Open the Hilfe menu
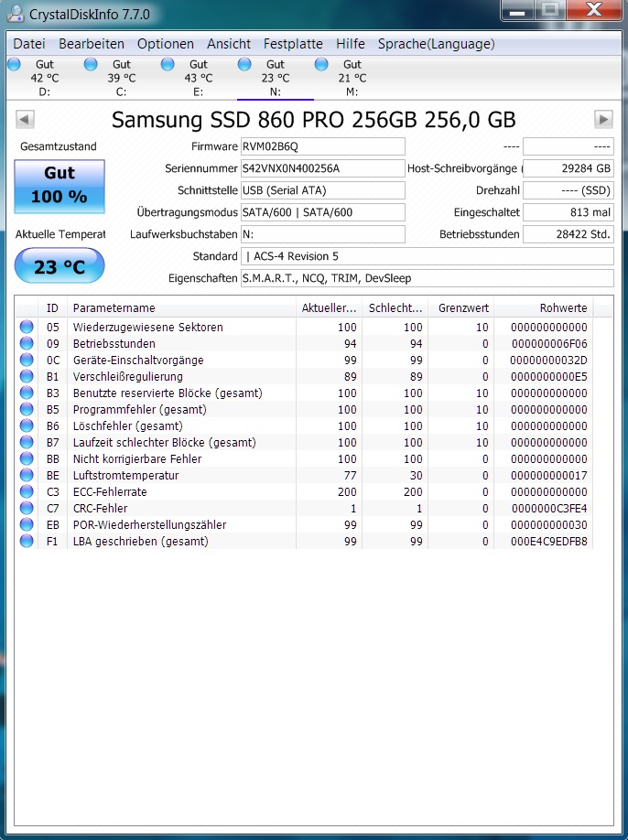 351,44
